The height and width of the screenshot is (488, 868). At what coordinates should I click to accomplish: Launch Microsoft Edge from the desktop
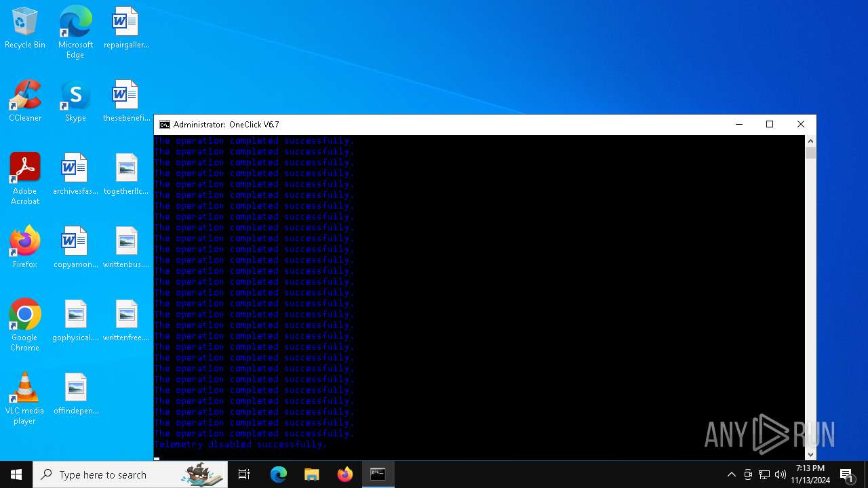coord(75,33)
